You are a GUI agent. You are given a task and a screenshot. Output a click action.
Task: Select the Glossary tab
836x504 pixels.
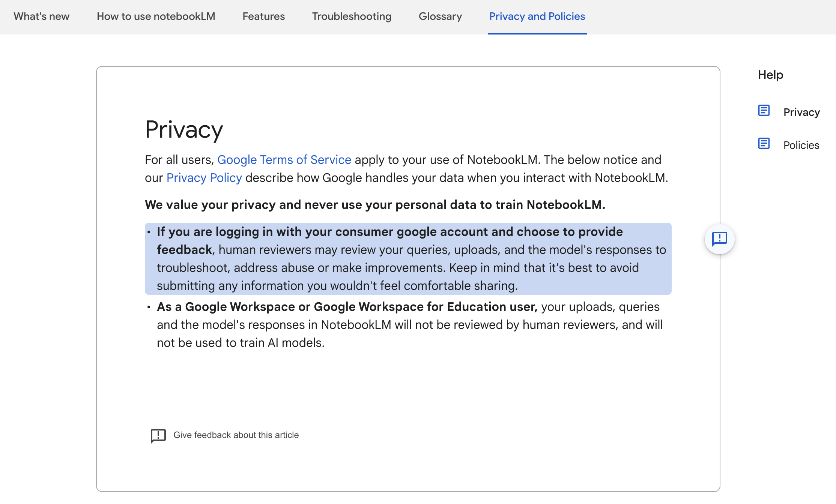pyautogui.click(x=440, y=16)
